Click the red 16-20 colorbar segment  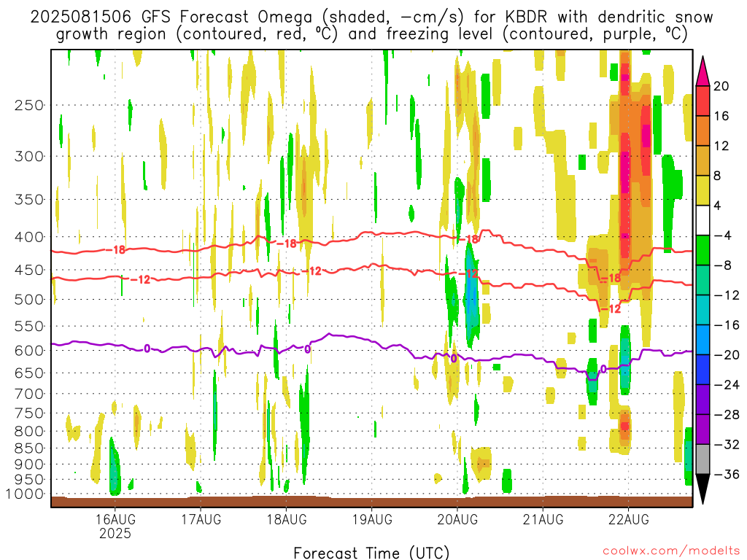coord(703,101)
